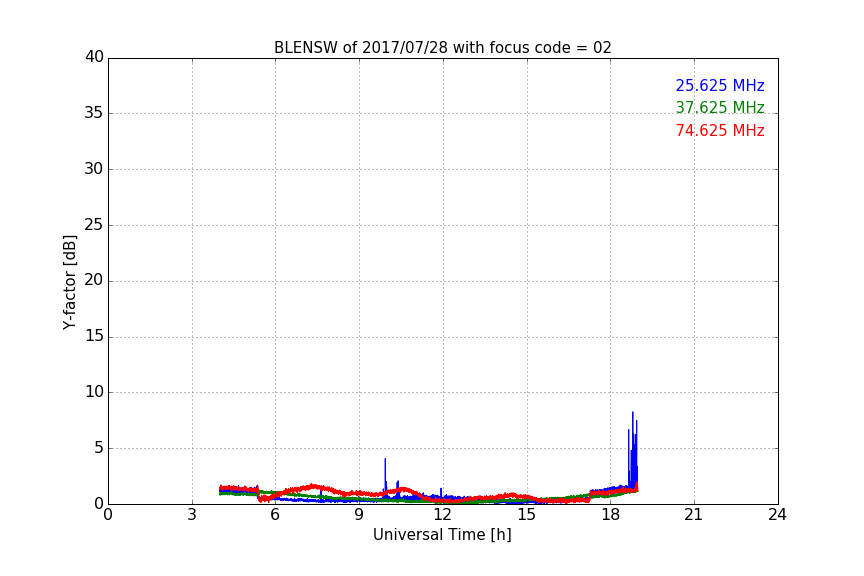Click the y-axis tick label '15'
The image size is (864, 576).
click(x=94, y=336)
